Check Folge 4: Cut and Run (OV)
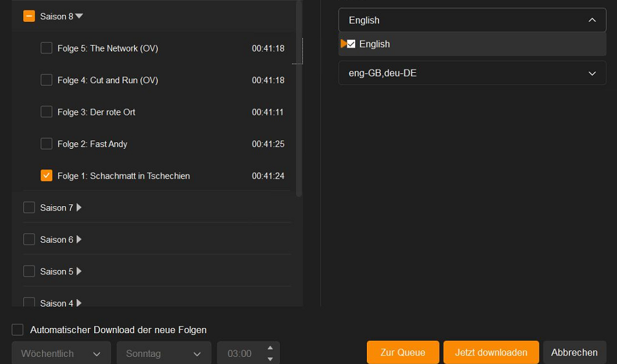The height and width of the screenshot is (364, 617). tap(46, 80)
